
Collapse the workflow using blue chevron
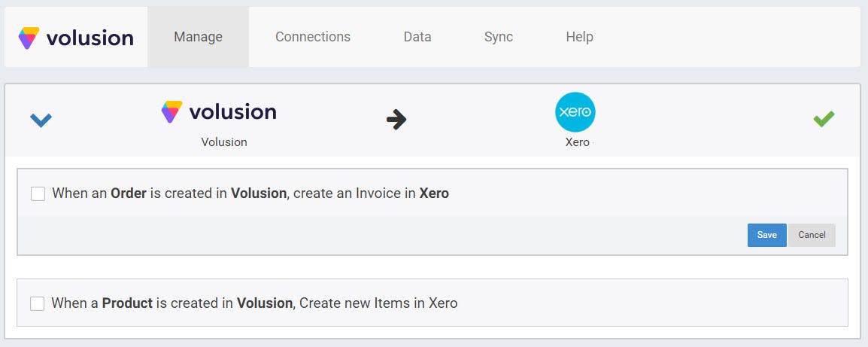click(41, 120)
